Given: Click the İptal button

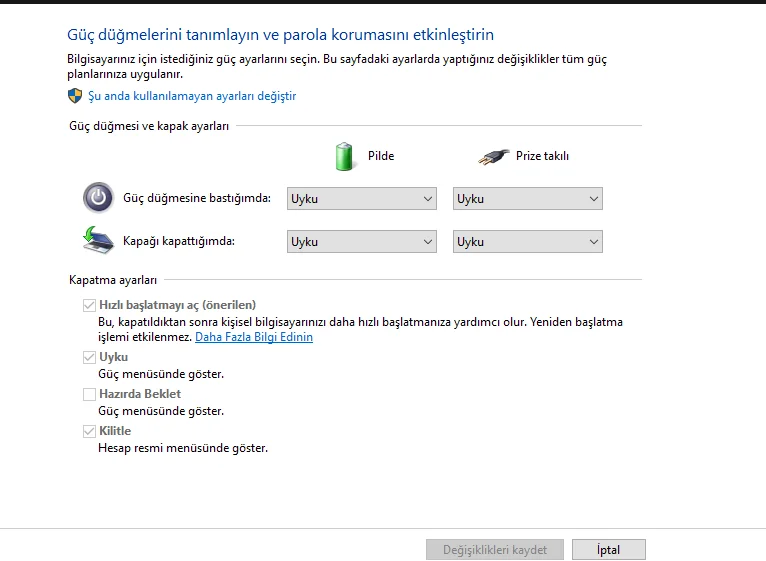Looking at the screenshot, I should [609, 550].
